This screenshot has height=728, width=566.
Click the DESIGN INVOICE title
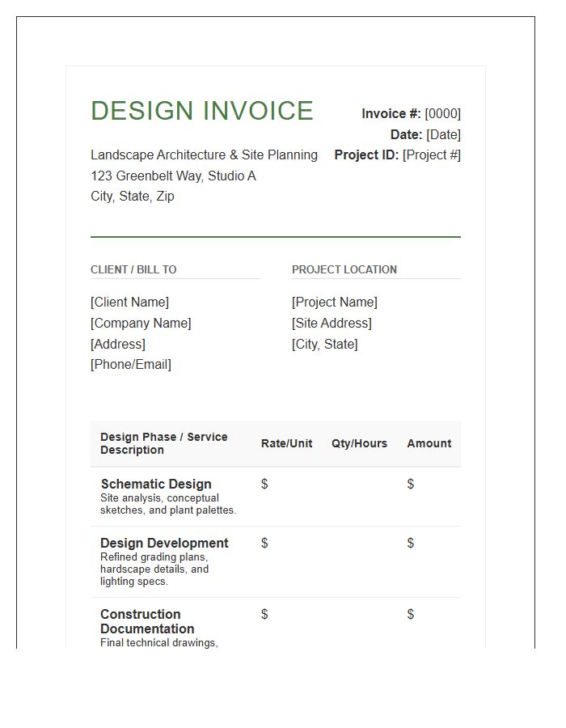[202, 111]
